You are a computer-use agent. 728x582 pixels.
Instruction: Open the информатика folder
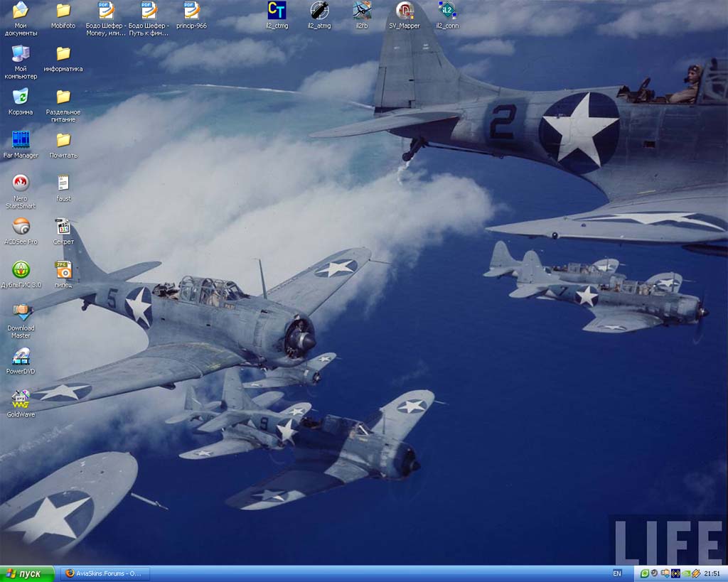[x=63, y=54]
